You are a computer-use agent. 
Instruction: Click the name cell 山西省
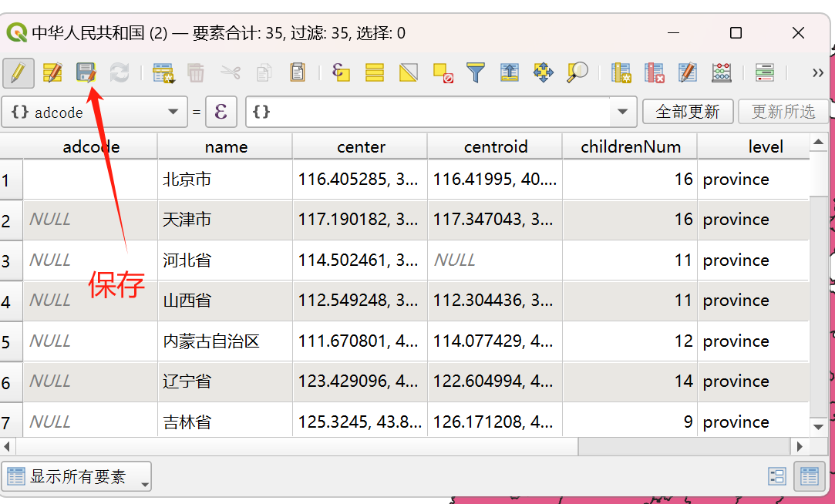226,301
